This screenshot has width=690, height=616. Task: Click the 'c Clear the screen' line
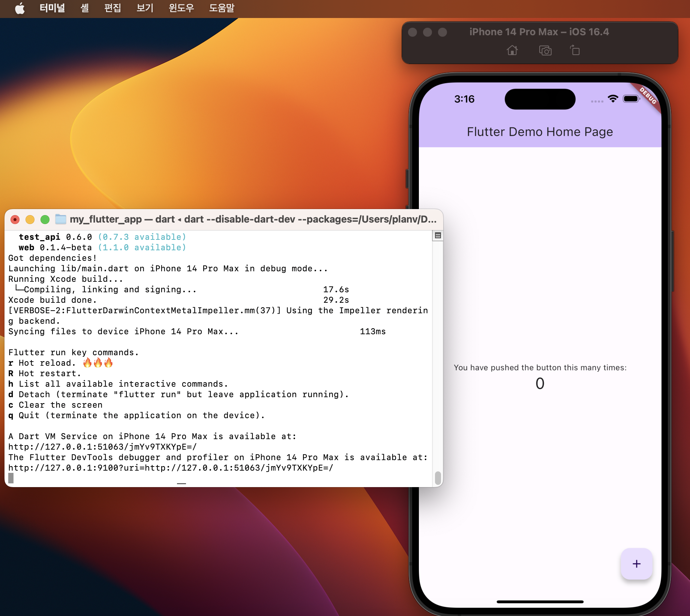pos(55,405)
